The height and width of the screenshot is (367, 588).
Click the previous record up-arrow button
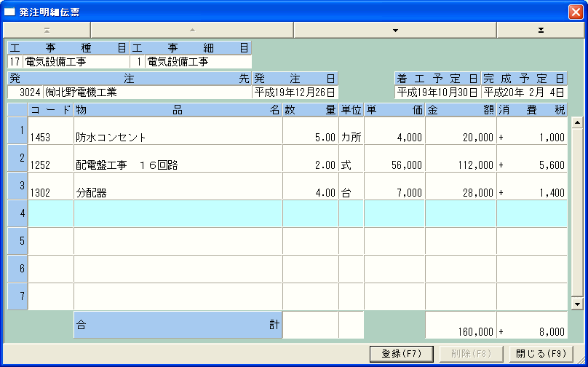tap(192, 30)
